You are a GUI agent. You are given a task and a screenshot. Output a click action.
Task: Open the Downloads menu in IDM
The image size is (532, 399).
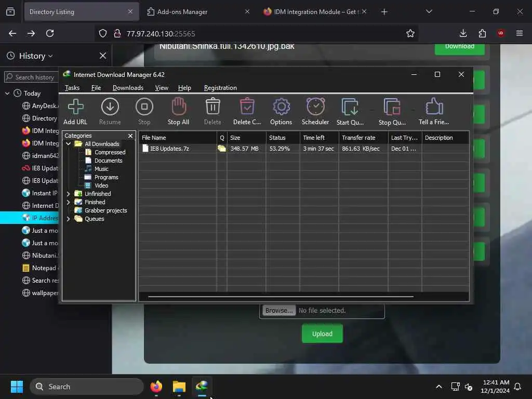[x=128, y=88]
